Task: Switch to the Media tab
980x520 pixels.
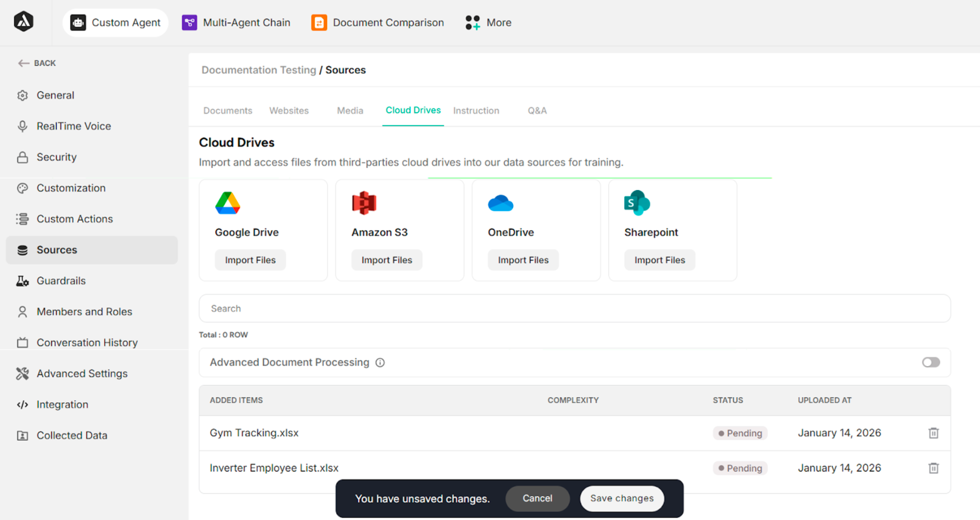Action: tap(350, 111)
